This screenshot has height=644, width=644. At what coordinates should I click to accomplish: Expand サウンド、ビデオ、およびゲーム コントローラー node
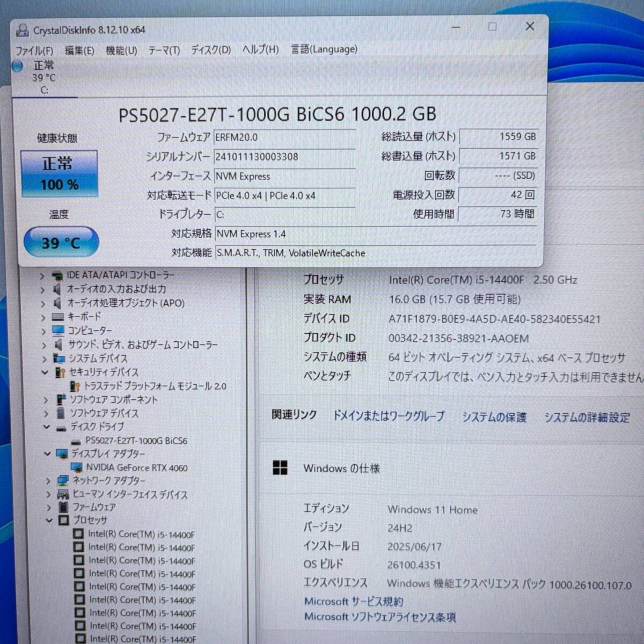[x=44, y=345]
